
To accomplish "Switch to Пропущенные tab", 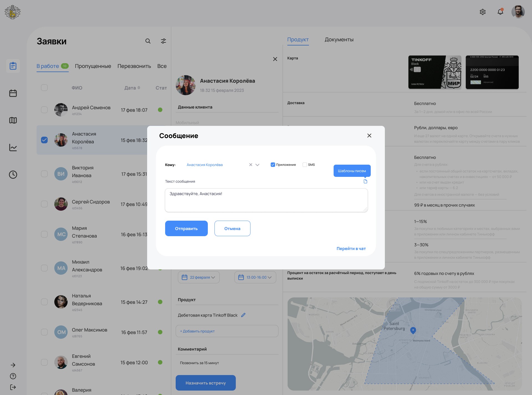I will [93, 66].
